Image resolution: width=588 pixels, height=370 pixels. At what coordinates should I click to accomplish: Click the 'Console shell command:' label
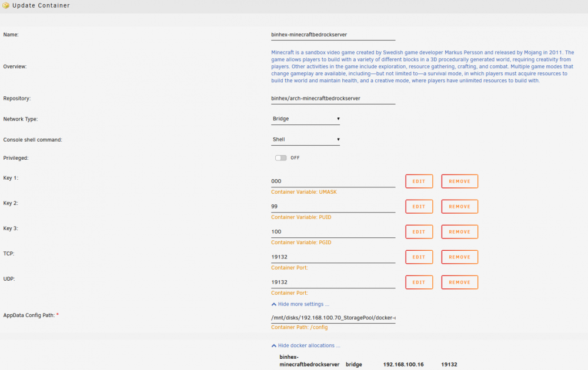32,140
